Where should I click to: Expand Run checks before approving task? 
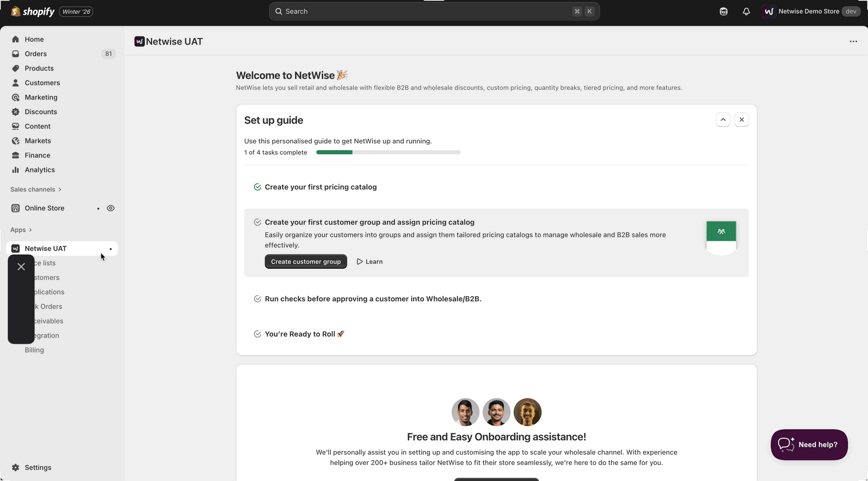click(x=373, y=299)
